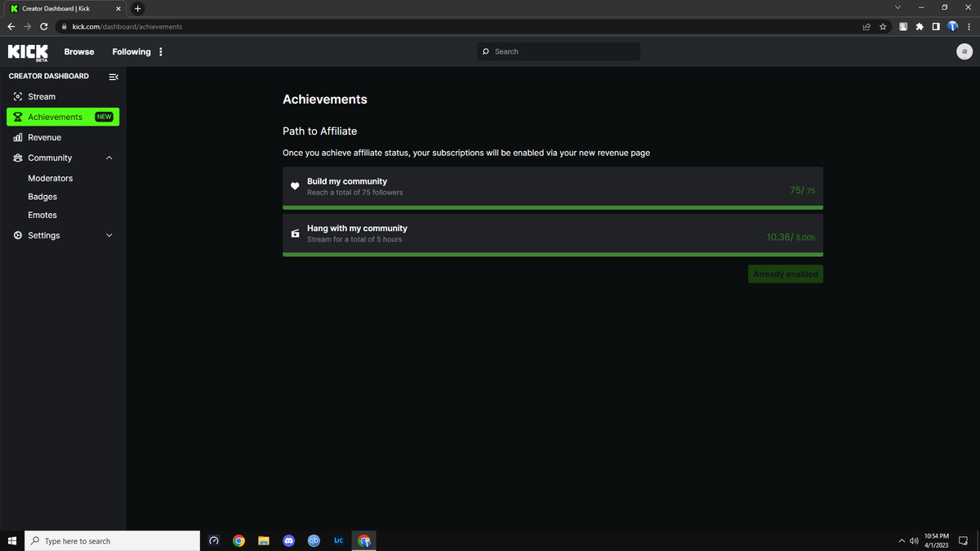Open the notification center icon
This screenshot has height=551, width=980.
pyautogui.click(x=963, y=540)
